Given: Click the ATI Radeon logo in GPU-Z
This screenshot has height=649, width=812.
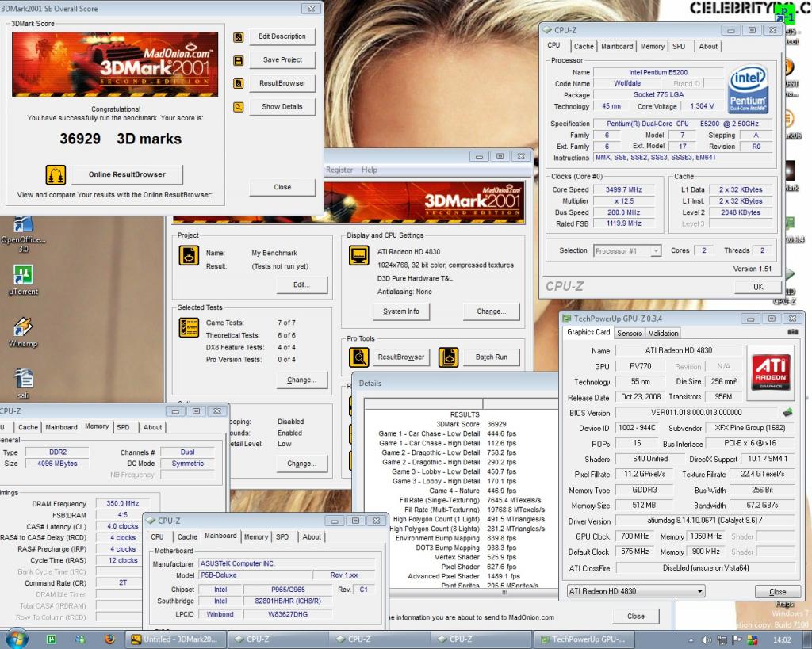Looking at the screenshot, I should coord(771,372).
